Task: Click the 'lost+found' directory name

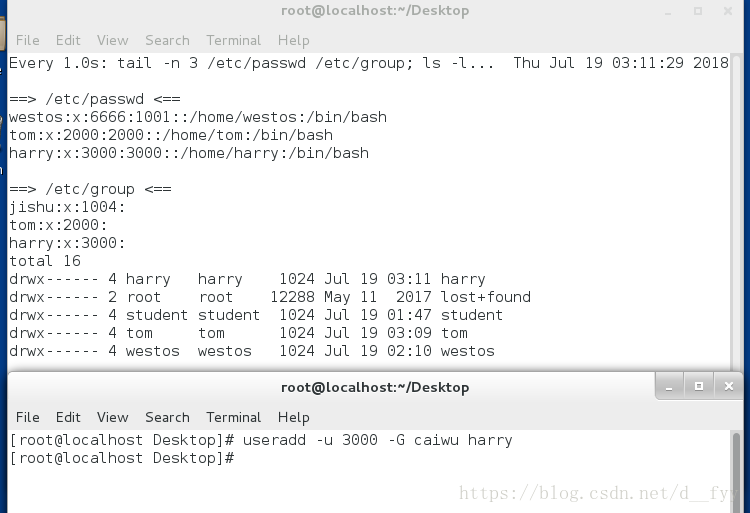Action: click(x=485, y=297)
